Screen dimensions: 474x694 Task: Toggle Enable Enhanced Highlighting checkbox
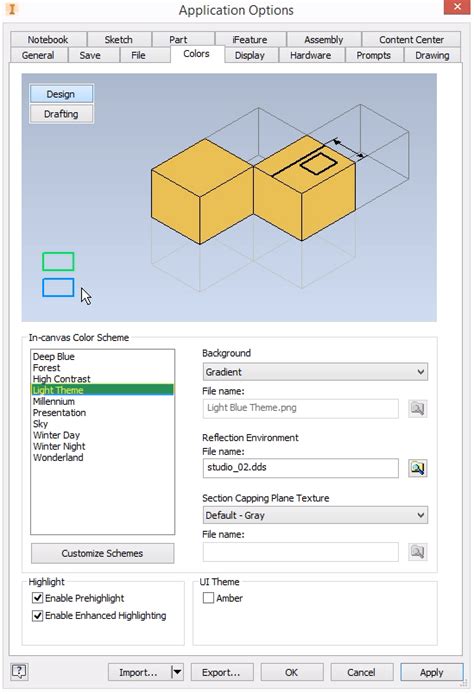[38, 615]
